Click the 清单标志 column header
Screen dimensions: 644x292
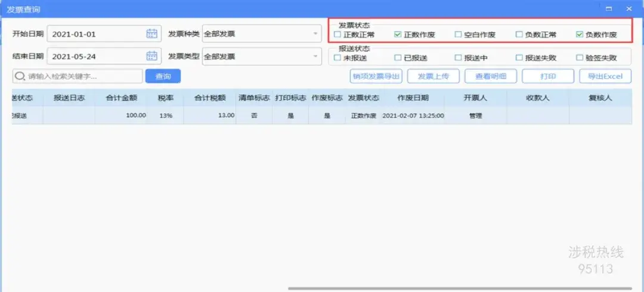(x=254, y=98)
